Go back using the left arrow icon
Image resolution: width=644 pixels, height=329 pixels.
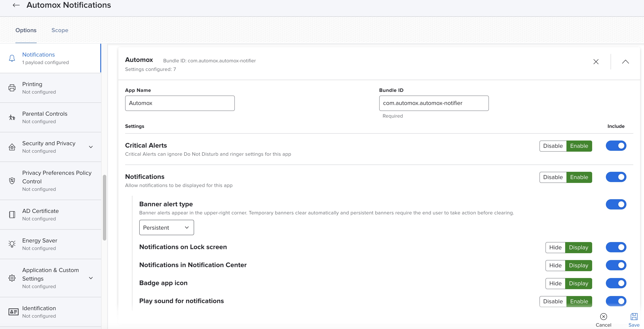tap(16, 5)
